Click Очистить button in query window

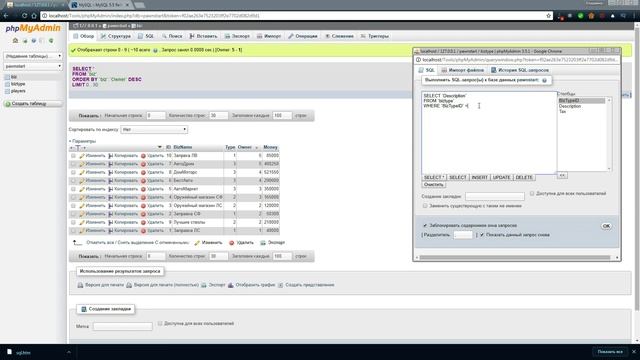(433, 184)
